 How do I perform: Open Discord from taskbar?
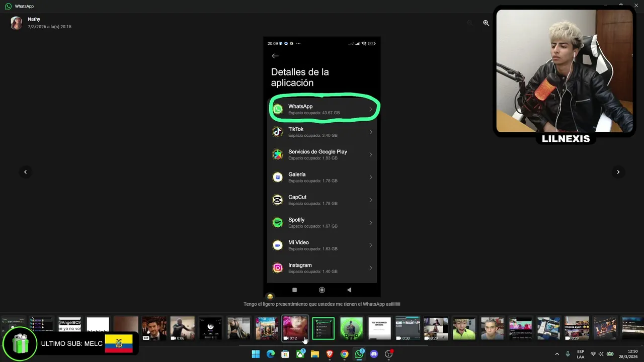coord(374,354)
